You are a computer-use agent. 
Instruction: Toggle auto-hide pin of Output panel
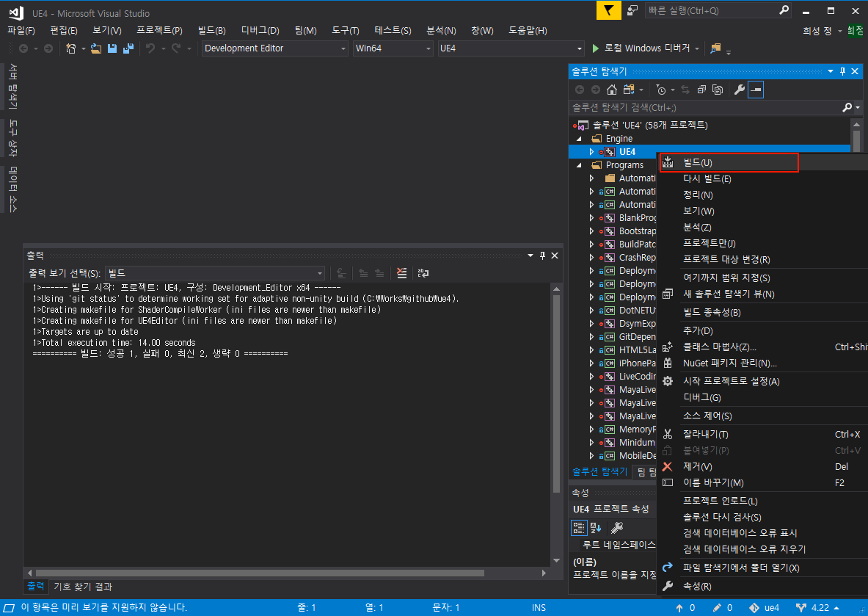pos(542,256)
